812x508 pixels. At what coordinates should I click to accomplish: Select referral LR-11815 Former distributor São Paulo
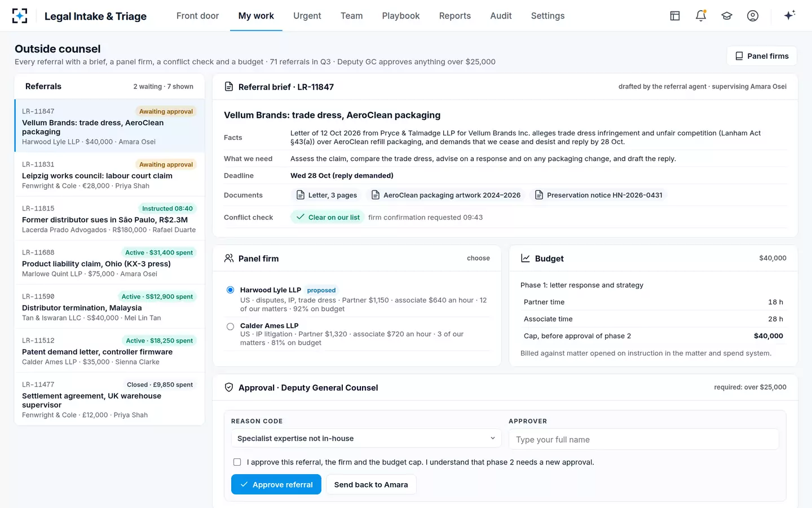pos(109,218)
